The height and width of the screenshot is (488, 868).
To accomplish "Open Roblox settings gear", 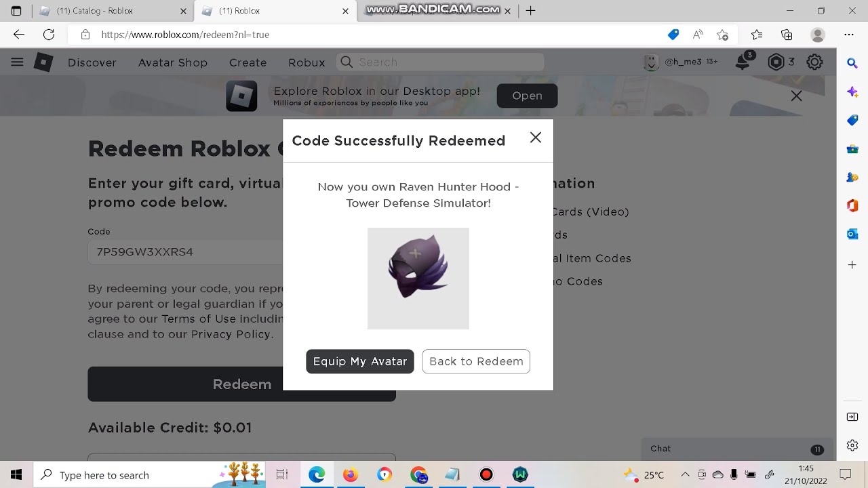I will 814,62.
